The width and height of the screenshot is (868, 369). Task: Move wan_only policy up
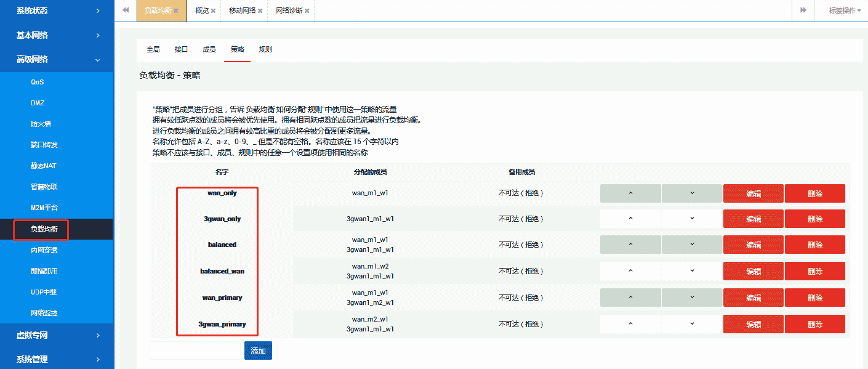(x=630, y=193)
